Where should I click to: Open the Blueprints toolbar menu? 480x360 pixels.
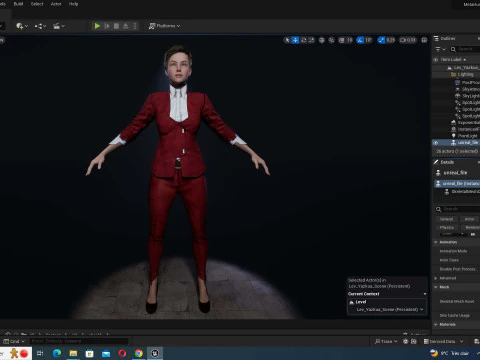tap(40, 26)
